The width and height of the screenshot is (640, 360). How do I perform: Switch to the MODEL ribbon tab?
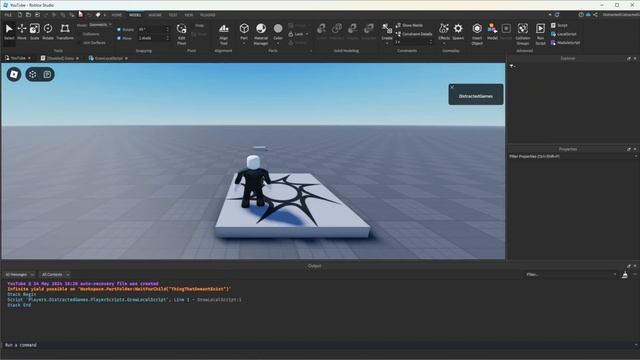tap(135, 15)
